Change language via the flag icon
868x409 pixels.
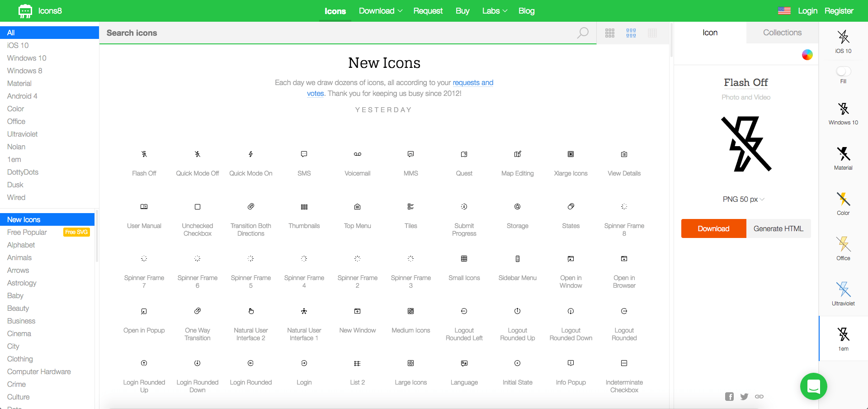coord(784,11)
